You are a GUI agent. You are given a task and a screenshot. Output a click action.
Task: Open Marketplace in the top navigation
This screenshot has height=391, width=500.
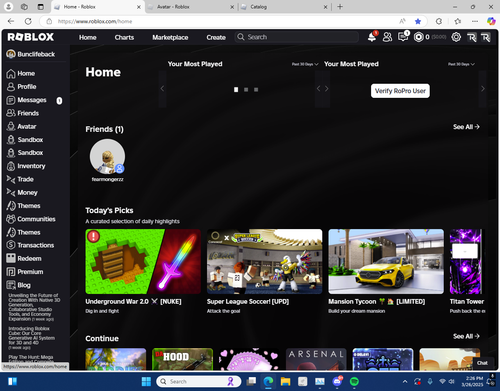170,37
